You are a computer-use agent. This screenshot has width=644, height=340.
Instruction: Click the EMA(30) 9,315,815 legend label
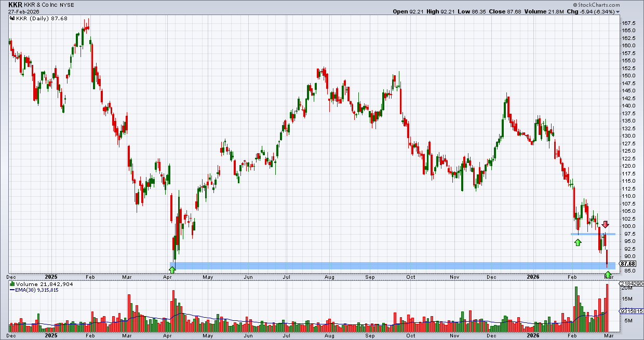[x=36, y=290]
